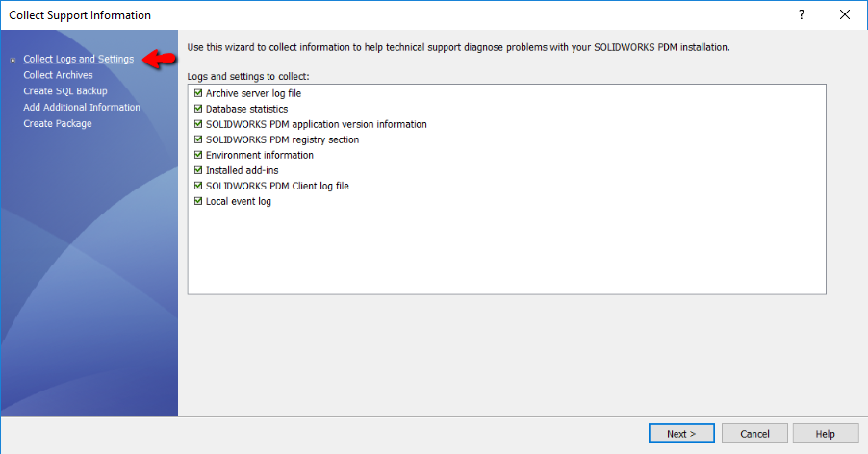Uncheck SOLIDWORKS PDM Client log file

tap(198, 186)
